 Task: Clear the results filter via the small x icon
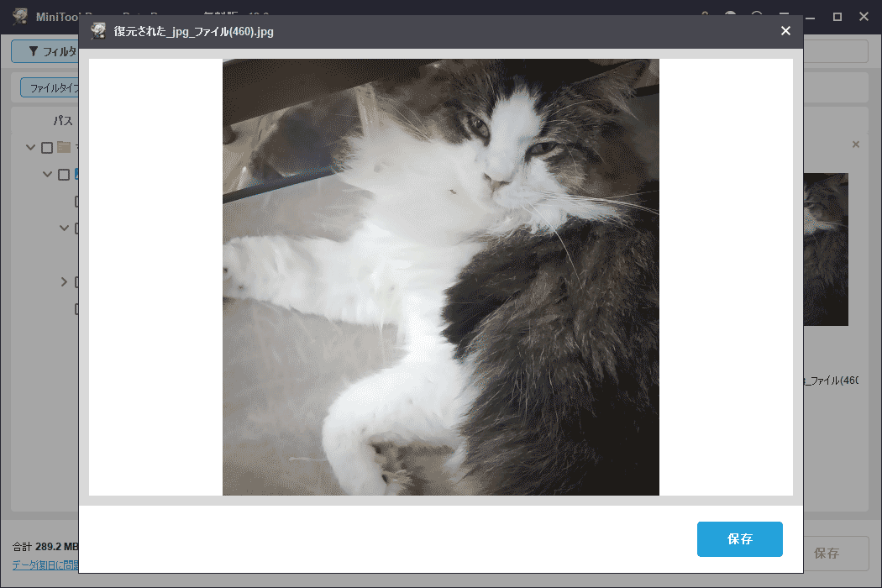pyautogui.click(x=856, y=144)
